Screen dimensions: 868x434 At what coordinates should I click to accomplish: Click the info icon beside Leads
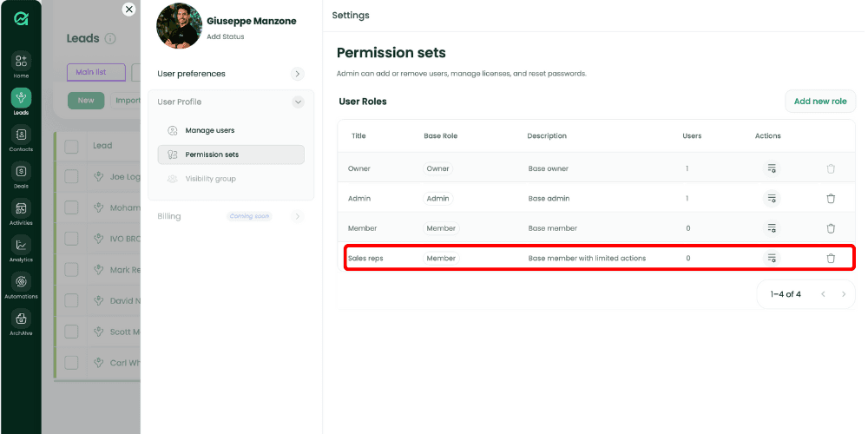coord(110,39)
